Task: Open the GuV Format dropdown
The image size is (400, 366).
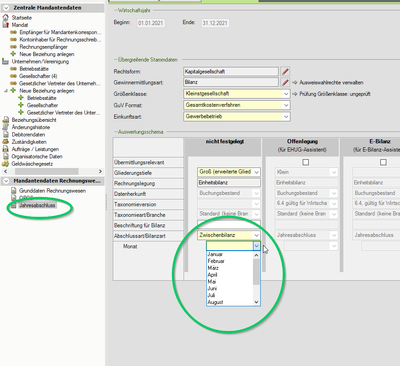Action: 286,105
